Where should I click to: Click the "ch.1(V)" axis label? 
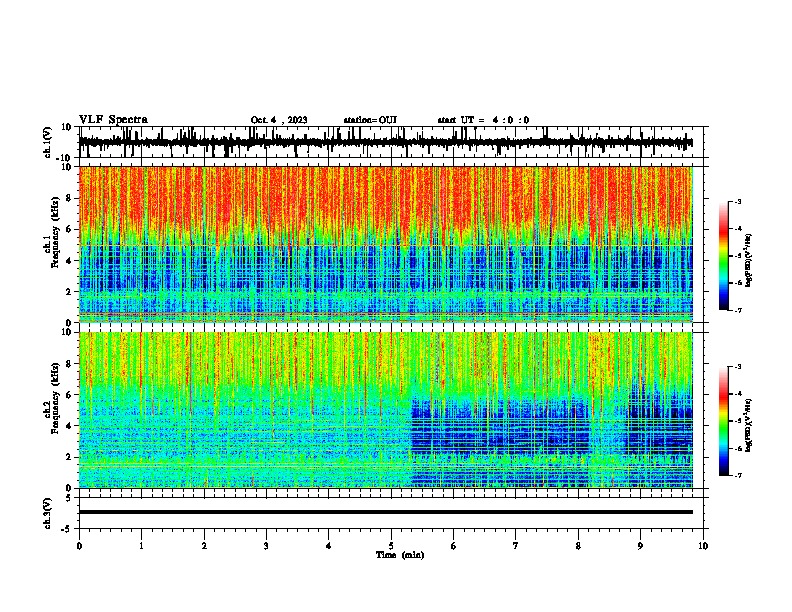pyautogui.click(x=48, y=142)
